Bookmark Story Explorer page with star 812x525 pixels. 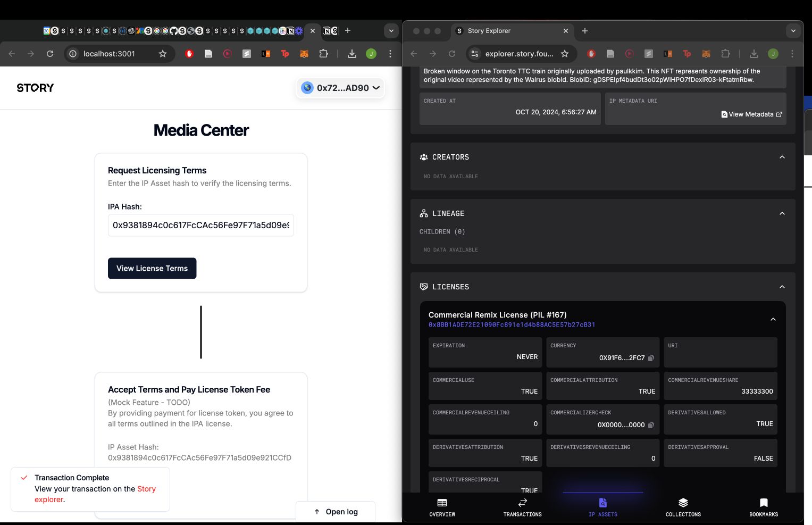pos(565,54)
